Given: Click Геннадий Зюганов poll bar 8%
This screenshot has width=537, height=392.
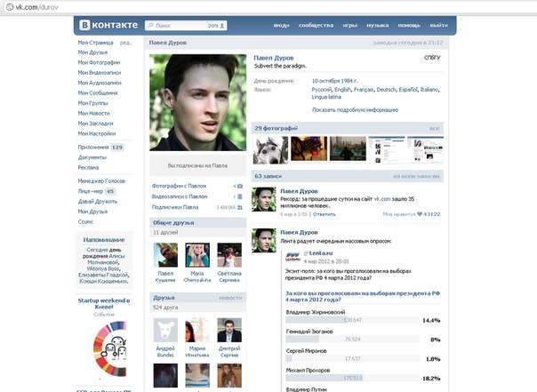Looking at the screenshot, I should point(352,340).
